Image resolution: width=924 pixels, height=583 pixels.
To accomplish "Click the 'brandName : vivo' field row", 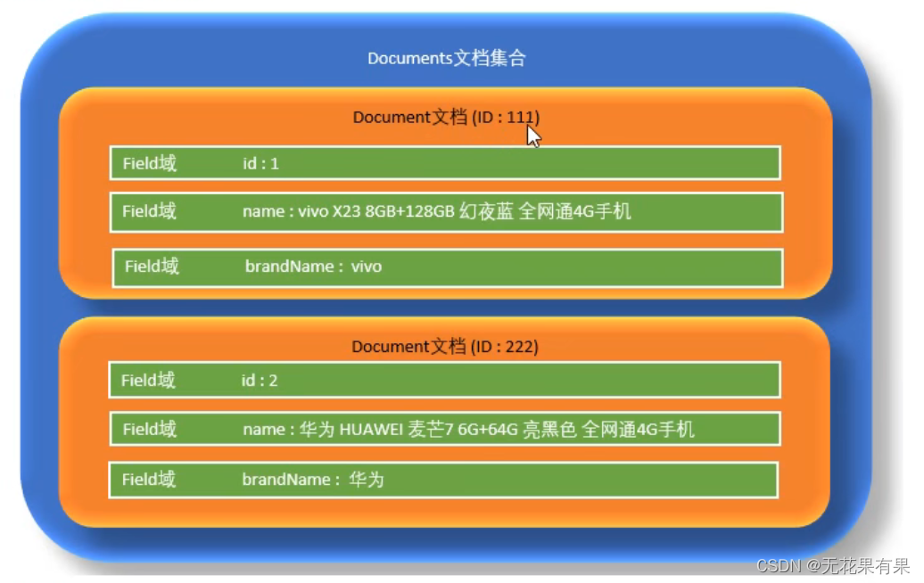I will click(x=448, y=268).
